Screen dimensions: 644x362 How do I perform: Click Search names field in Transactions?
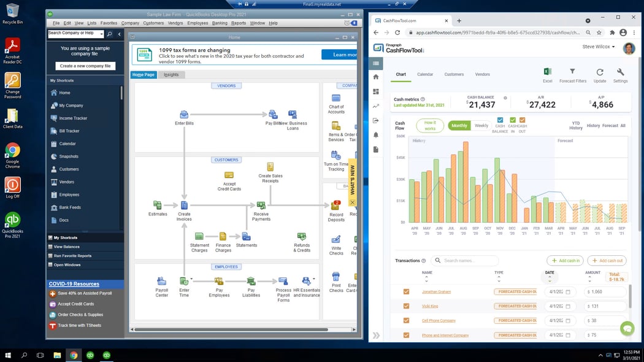click(464, 261)
